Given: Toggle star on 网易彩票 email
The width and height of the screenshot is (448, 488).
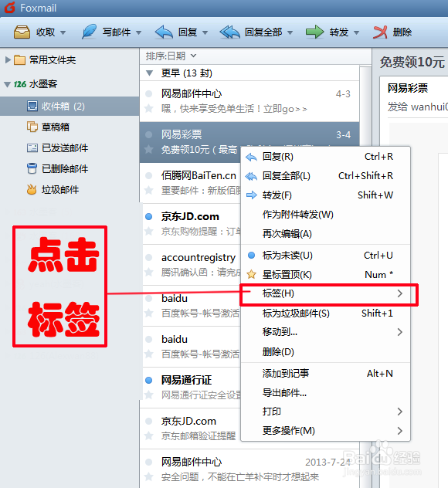Looking at the screenshot, I should coord(149,149).
